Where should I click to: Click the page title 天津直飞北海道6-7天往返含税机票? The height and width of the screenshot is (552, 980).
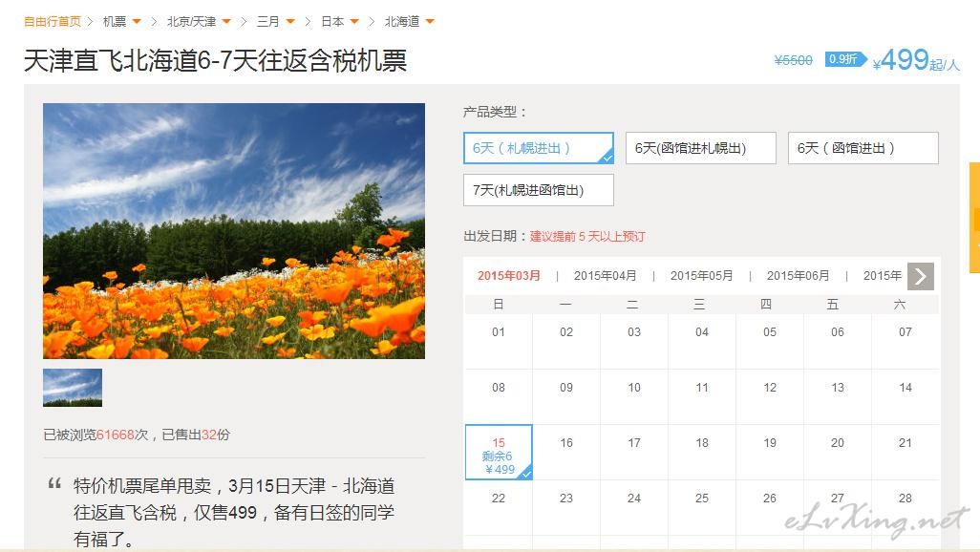[x=216, y=60]
